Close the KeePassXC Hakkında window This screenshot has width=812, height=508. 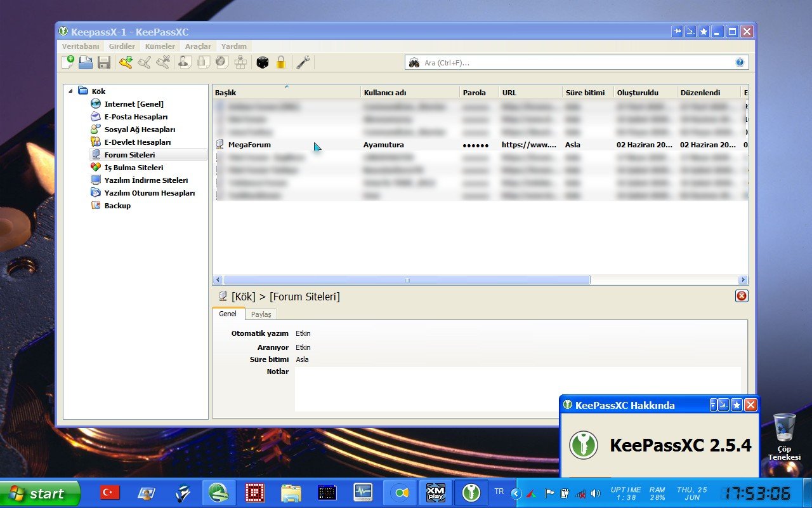click(x=750, y=405)
